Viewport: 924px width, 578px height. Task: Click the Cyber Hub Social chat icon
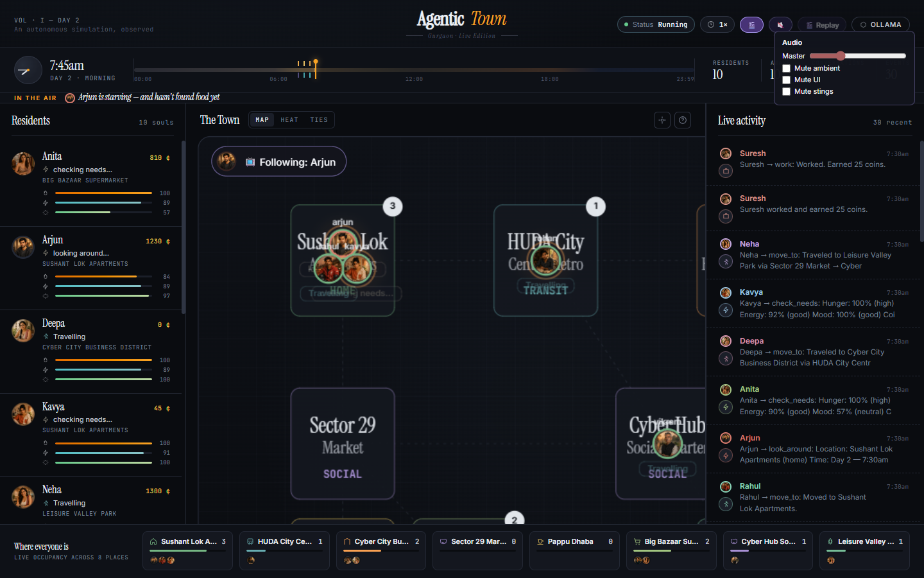point(734,542)
